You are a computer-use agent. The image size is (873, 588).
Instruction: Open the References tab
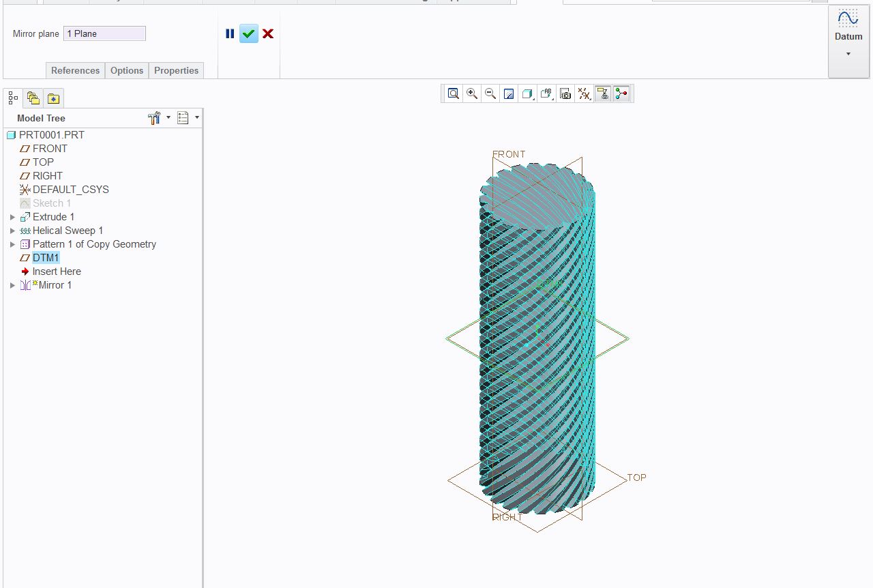pyautogui.click(x=75, y=70)
